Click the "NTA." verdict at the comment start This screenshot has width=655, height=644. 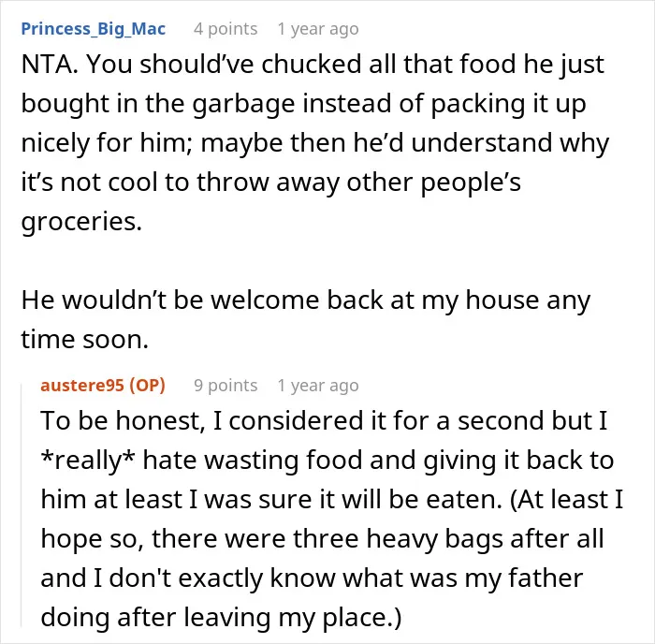[50, 64]
